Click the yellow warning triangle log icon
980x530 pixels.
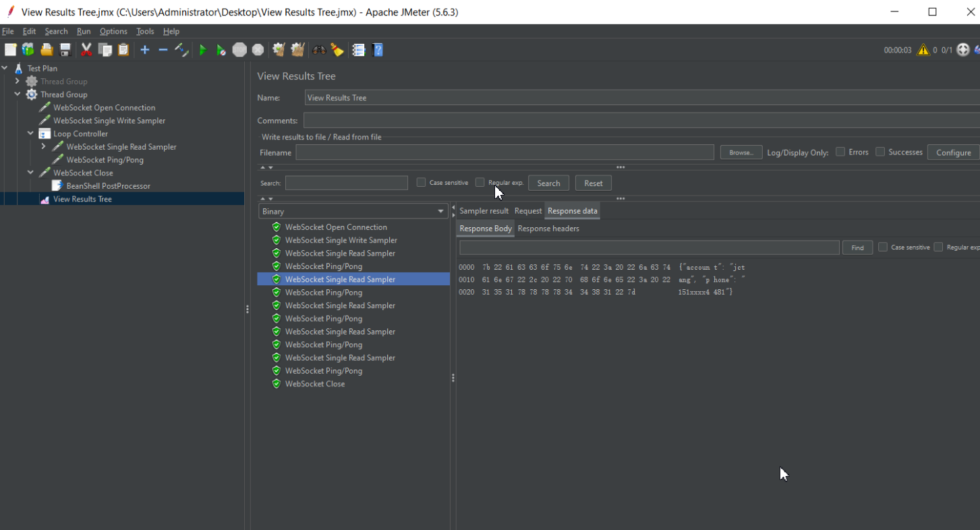tap(922, 50)
